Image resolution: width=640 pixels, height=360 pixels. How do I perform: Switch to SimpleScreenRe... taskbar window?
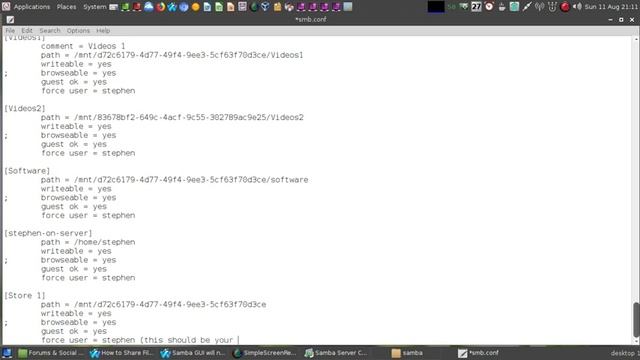(264, 353)
